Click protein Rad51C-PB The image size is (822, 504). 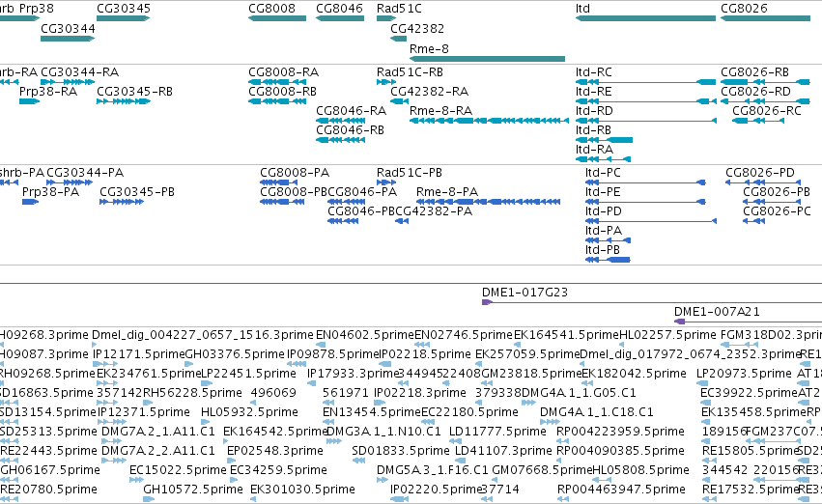coord(386,182)
